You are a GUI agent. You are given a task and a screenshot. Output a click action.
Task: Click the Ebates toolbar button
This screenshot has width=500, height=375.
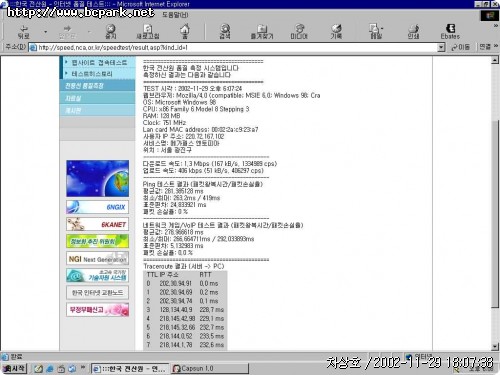click(450, 32)
